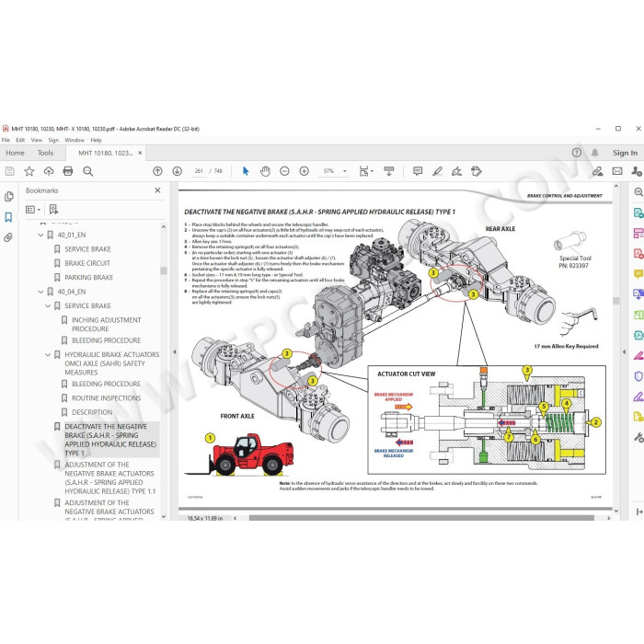Click the scrolling mode icon

click(388, 171)
